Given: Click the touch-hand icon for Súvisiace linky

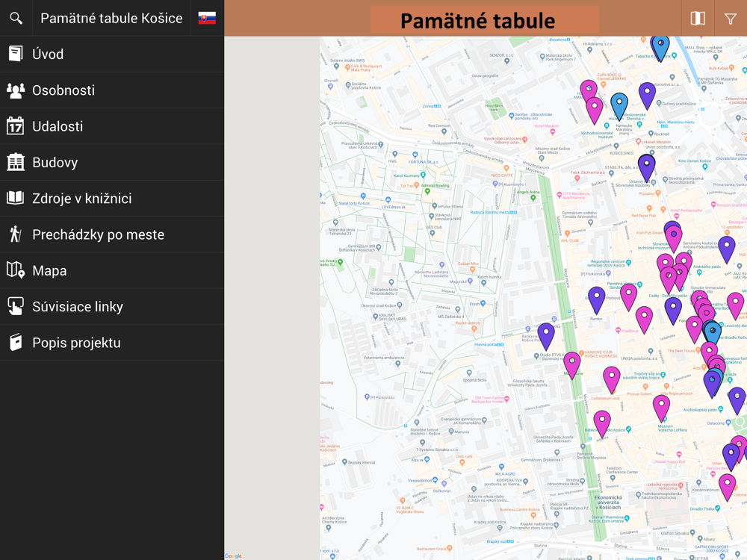Looking at the screenshot, I should (16, 306).
